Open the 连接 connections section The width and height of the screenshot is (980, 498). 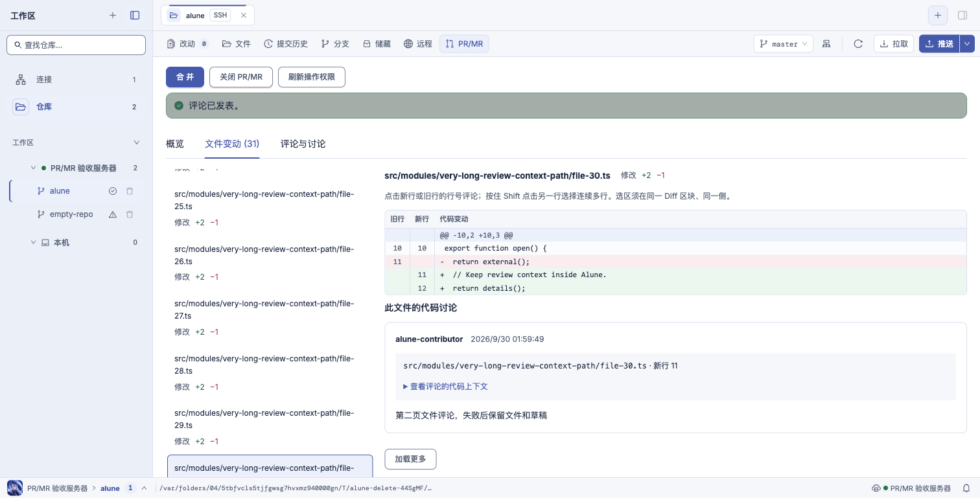[76, 80]
